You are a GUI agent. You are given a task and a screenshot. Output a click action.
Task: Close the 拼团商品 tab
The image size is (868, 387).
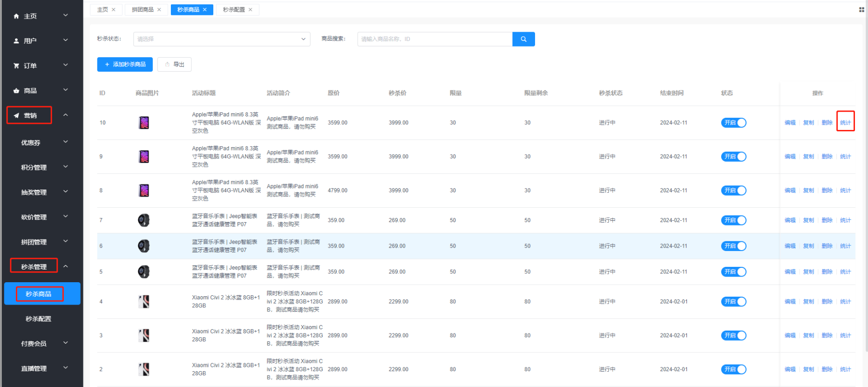click(159, 10)
